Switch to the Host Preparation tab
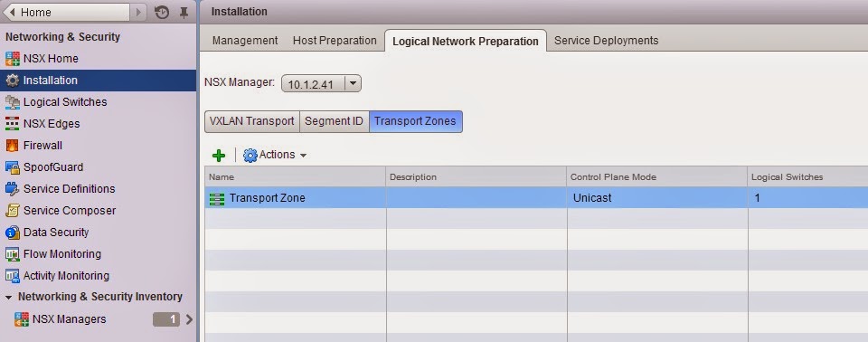Screen dimensions: 868x342 335,41
